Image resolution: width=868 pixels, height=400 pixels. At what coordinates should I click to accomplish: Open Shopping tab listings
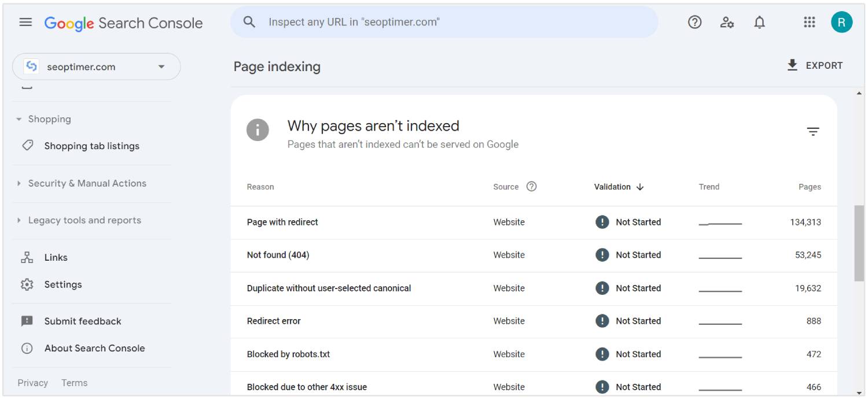(x=91, y=146)
